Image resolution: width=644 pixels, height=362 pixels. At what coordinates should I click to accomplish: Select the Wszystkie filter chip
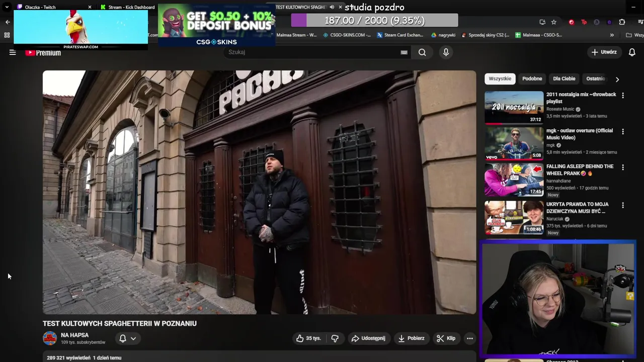[500, 79]
